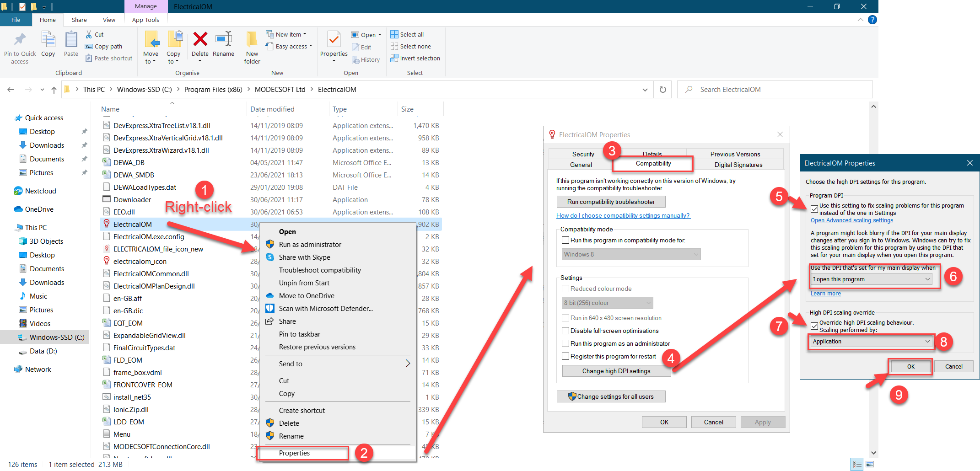Click Run compatibility troubleshooter button

click(611, 202)
